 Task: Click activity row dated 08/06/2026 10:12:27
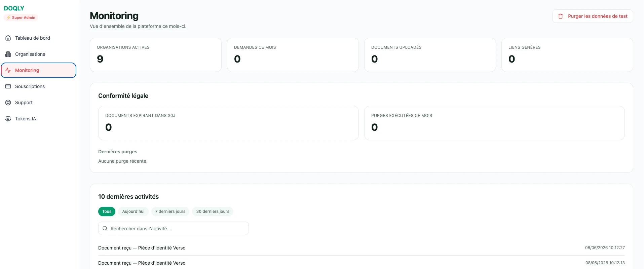tap(362, 248)
